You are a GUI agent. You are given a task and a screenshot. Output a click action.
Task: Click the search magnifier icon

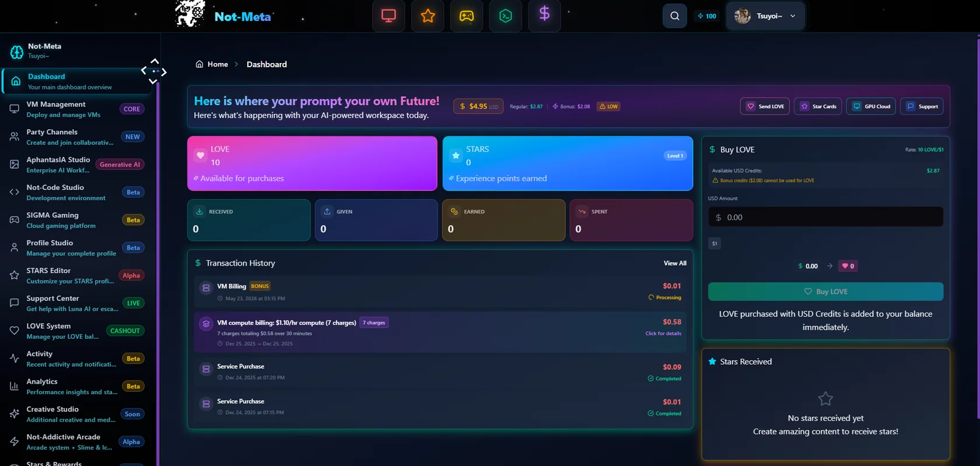[x=675, y=16]
